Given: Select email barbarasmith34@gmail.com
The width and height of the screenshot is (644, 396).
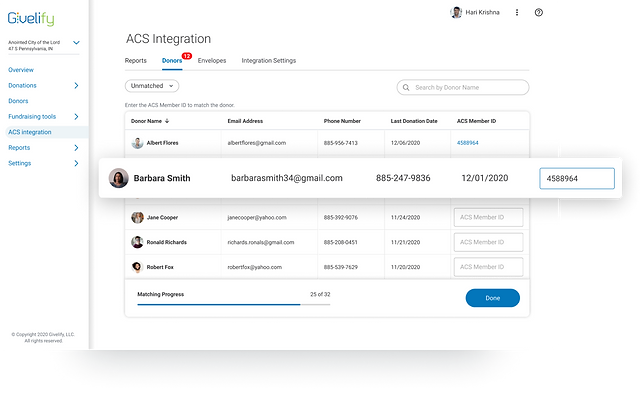Looking at the screenshot, I should click(287, 178).
